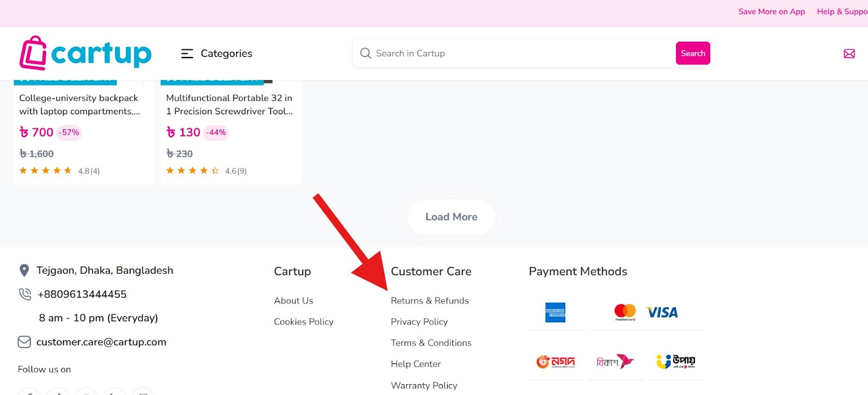
Task: Click the 700 taka backpack price
Action: [x=36, y=132]
